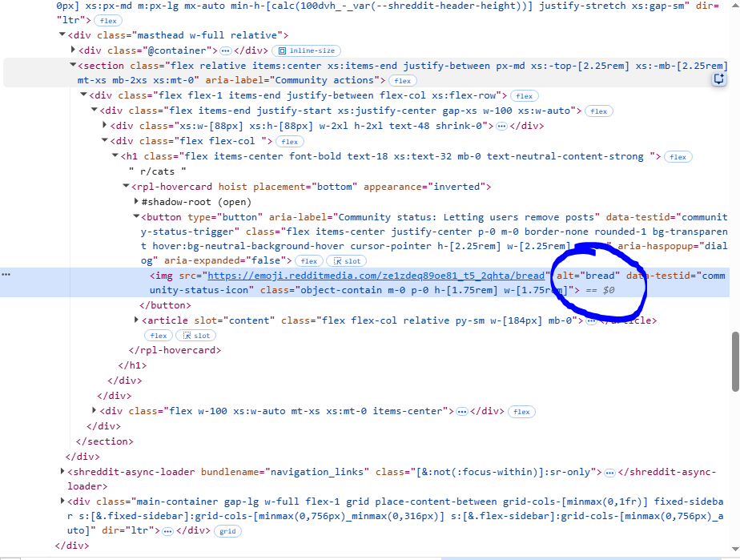Screen dimensions: 740x560
Task: Toggle flex badge after aria-expanded="false" button
Action: (x=309, y=261)
